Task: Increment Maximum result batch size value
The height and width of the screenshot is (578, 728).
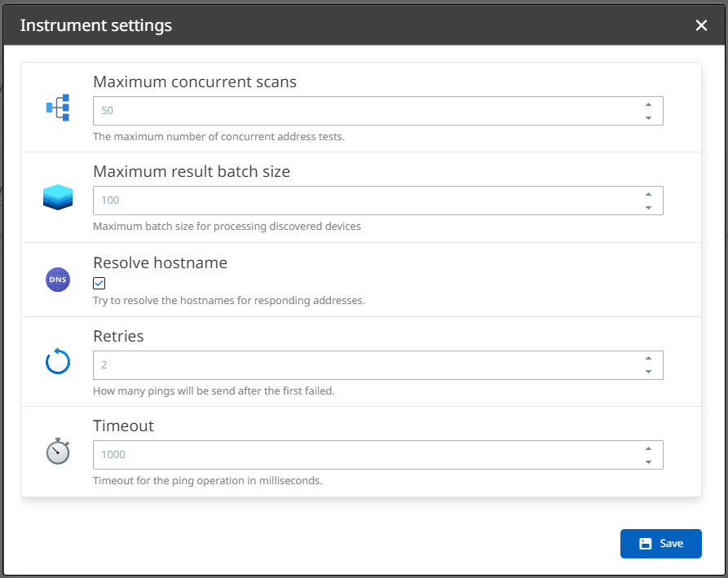Action: point(648,194)
